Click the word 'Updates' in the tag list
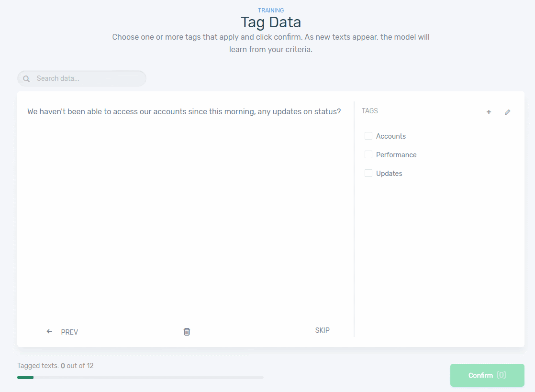 pos(389,174)
